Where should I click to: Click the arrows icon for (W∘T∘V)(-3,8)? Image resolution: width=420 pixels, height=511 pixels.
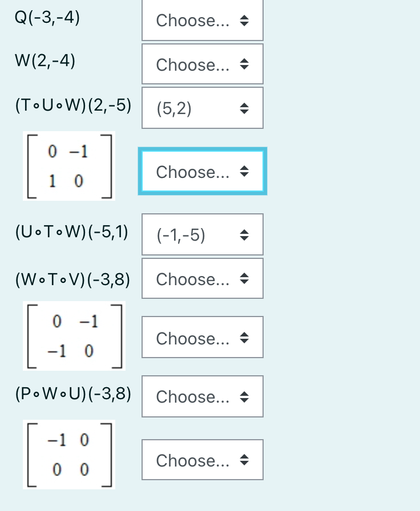tap(244, 279)
